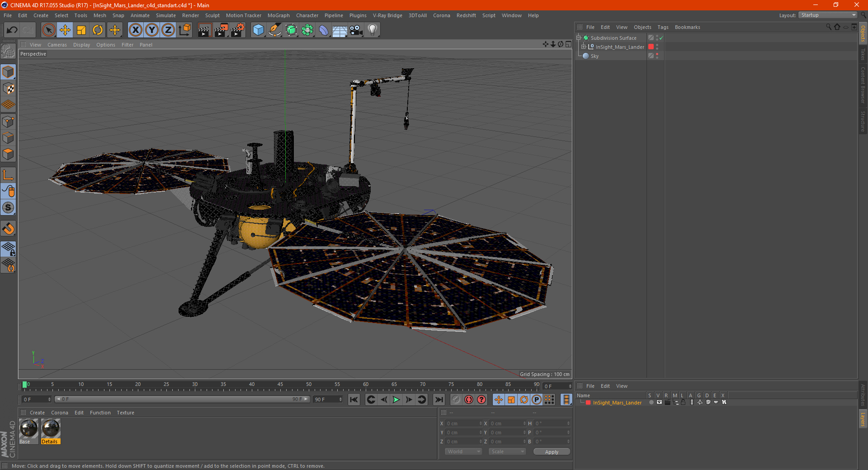Add a Light object
Screen dimensions: 868x470
click(x=373, y=30)
